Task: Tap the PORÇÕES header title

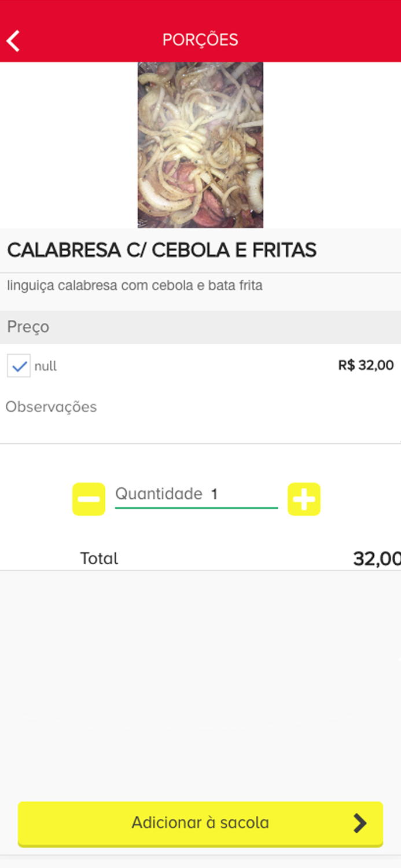Action: pyautogui.click(x=200, y=40)
